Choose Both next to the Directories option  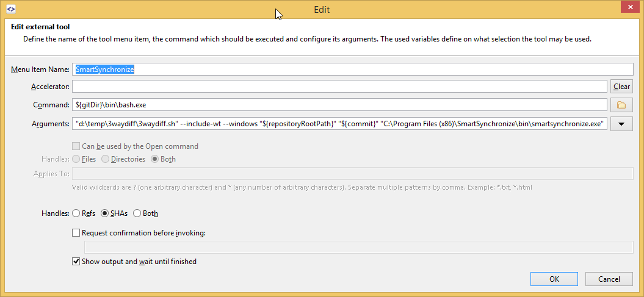point(155,159)
